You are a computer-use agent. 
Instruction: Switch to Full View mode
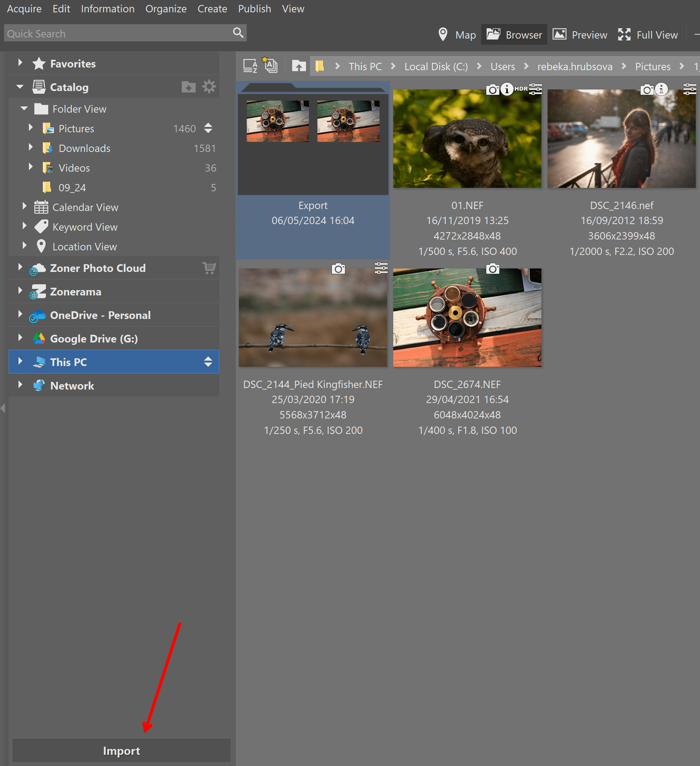click(648, 35)
